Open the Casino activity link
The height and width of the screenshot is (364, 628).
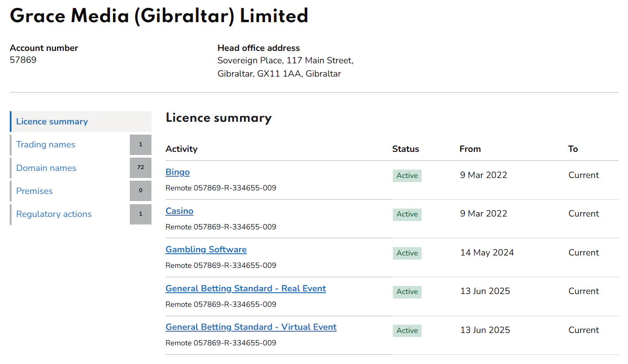pyautogui.click(x=179, y=211)
